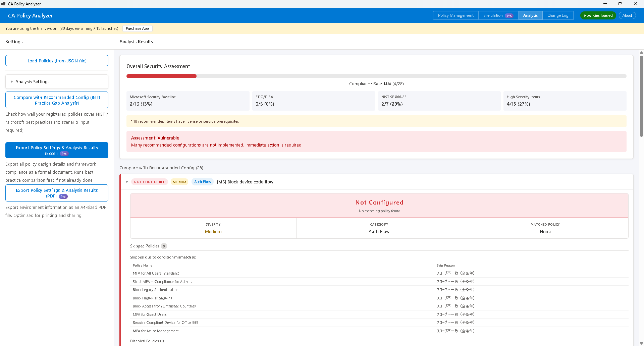Image resolution: width=644 pixels, height=346 pixels.
Task: Click the Skipped Policies count badge showing 9
Action: [x=164, y=246]
